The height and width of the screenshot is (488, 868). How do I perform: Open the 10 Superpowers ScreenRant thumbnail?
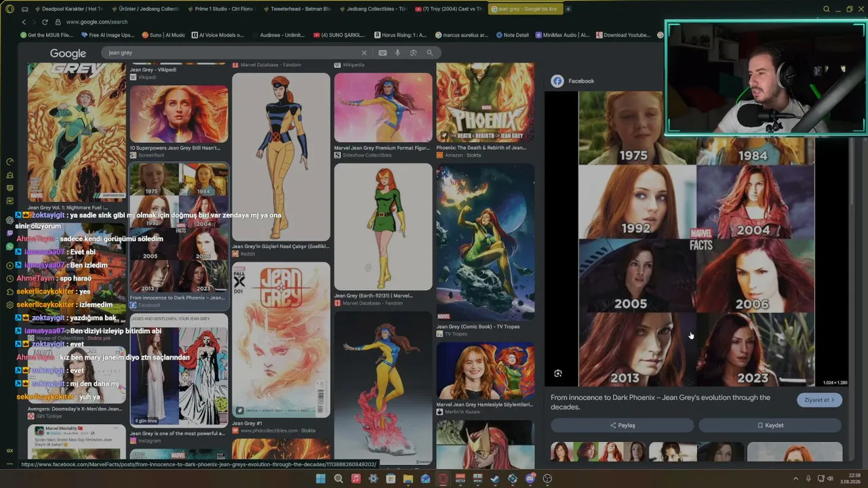click(179, 114)
